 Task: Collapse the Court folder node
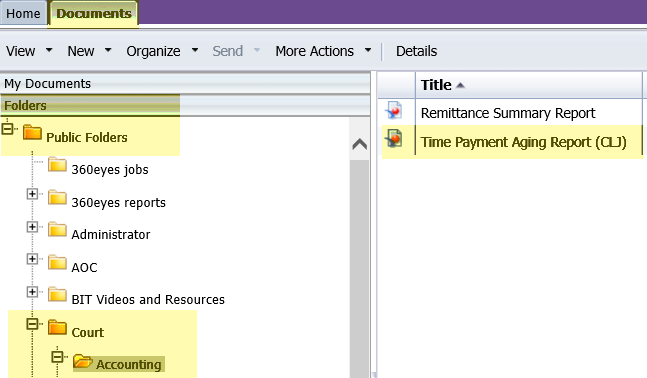(32, 324)
